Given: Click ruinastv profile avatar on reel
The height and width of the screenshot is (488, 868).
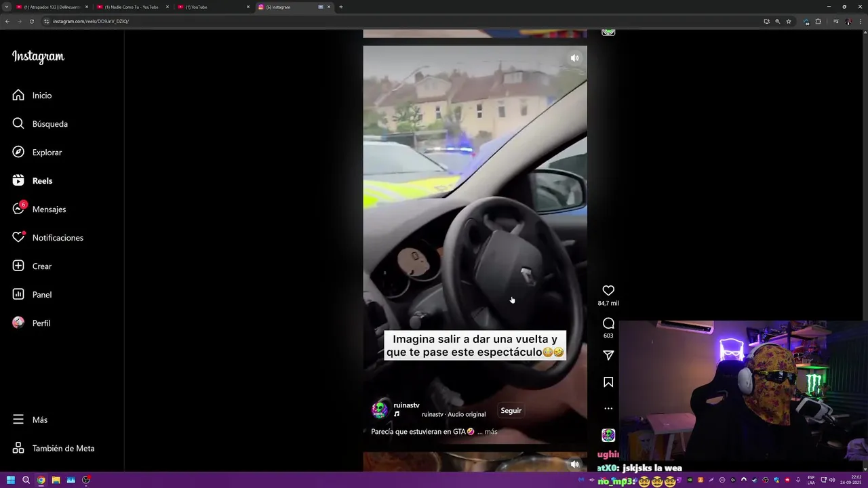Looking at the screenshot, I should coord(380,409).
